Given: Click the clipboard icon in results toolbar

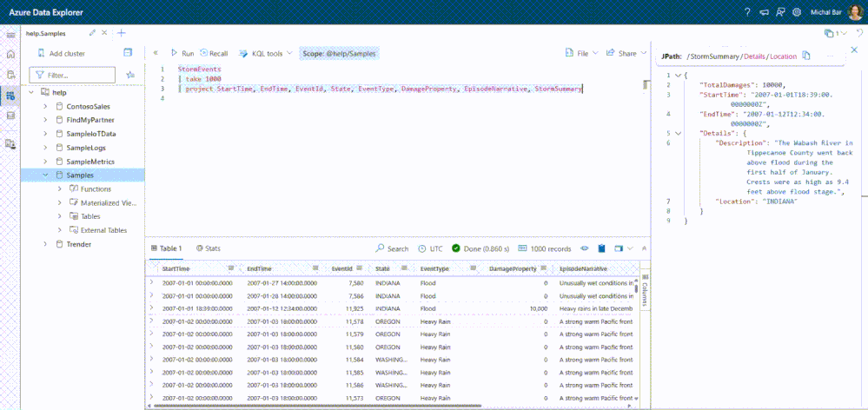Looking at the screenshot, I should 602,248.
